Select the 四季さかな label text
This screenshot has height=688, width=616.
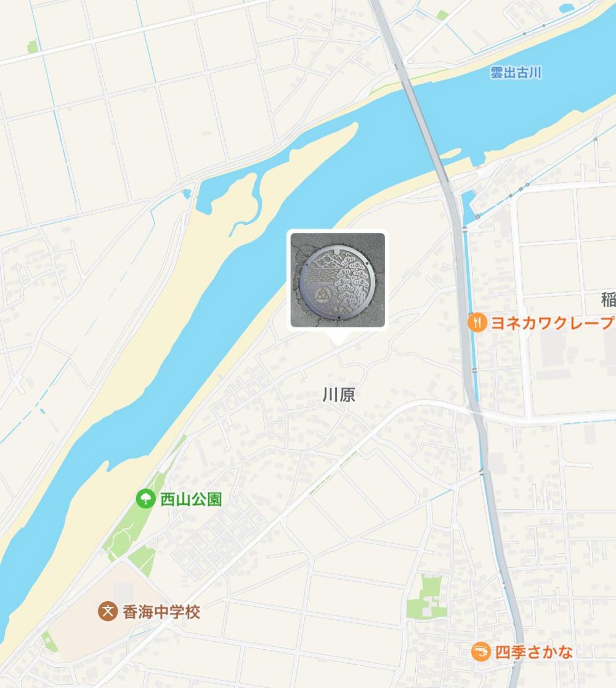pyautogui.click(x=534, y=652)
